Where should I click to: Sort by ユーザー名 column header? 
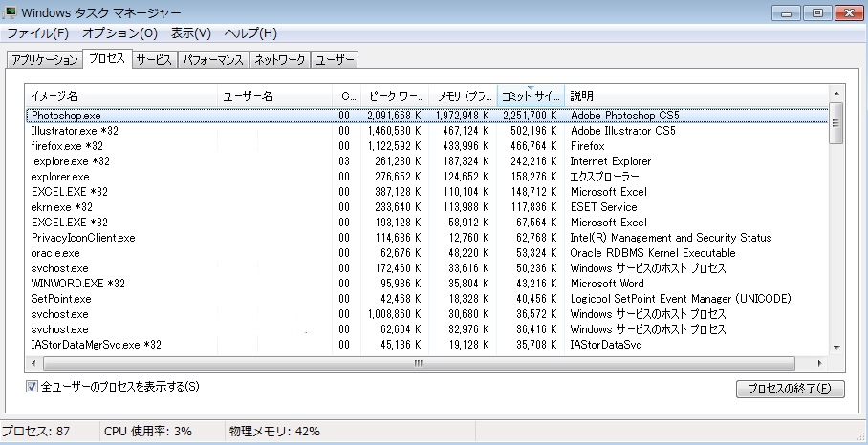point(275,96)
